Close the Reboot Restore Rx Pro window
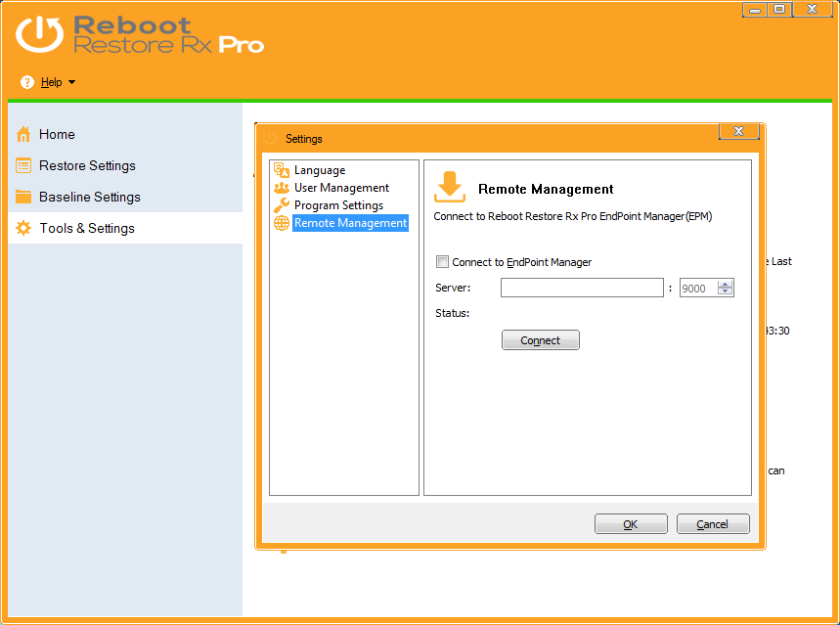This screenshot has height=625, width=840. (813, 9)
